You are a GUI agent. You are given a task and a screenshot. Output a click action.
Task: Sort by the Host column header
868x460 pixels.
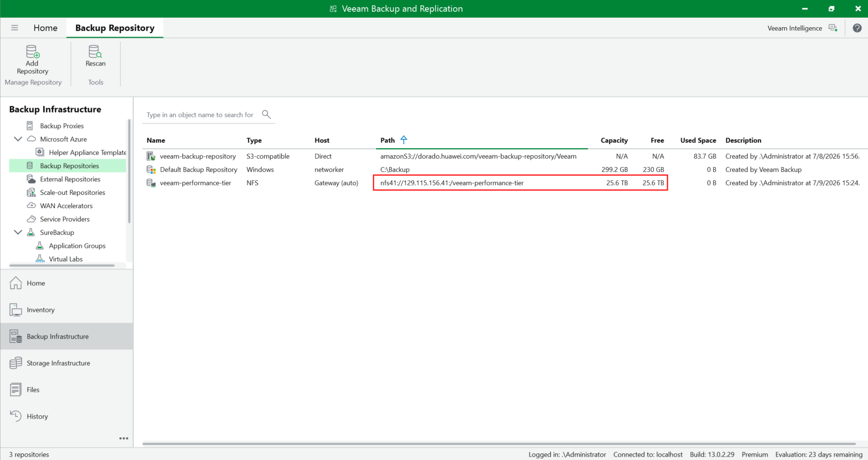coord(322,140)
